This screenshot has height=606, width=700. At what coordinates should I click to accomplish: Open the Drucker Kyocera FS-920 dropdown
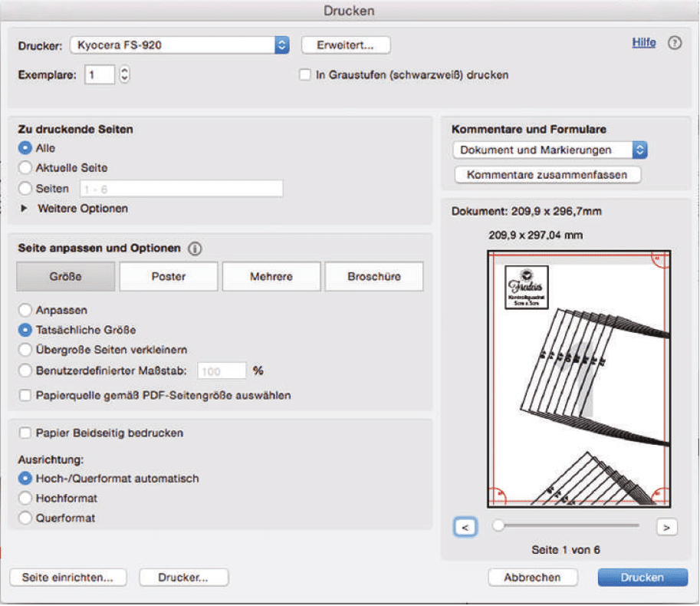click(x=179, y=45)
